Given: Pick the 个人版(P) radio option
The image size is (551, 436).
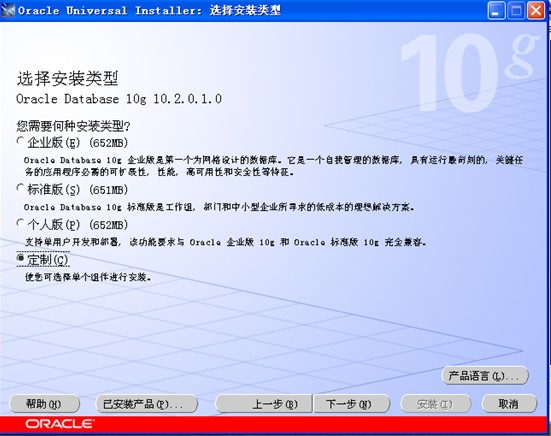Looking at the screenshot, I should (x=20, y=223).
